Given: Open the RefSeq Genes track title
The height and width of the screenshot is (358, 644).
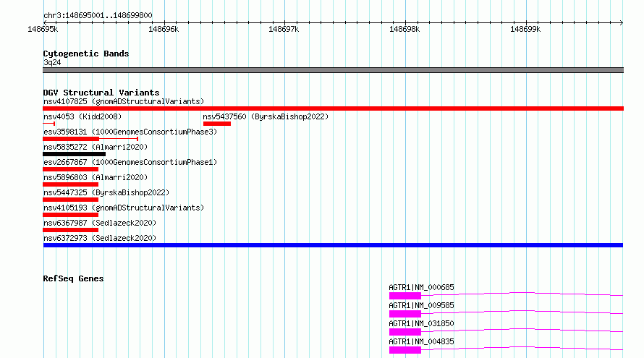Looking at the screenshot, I should click(x=73, y=278).
